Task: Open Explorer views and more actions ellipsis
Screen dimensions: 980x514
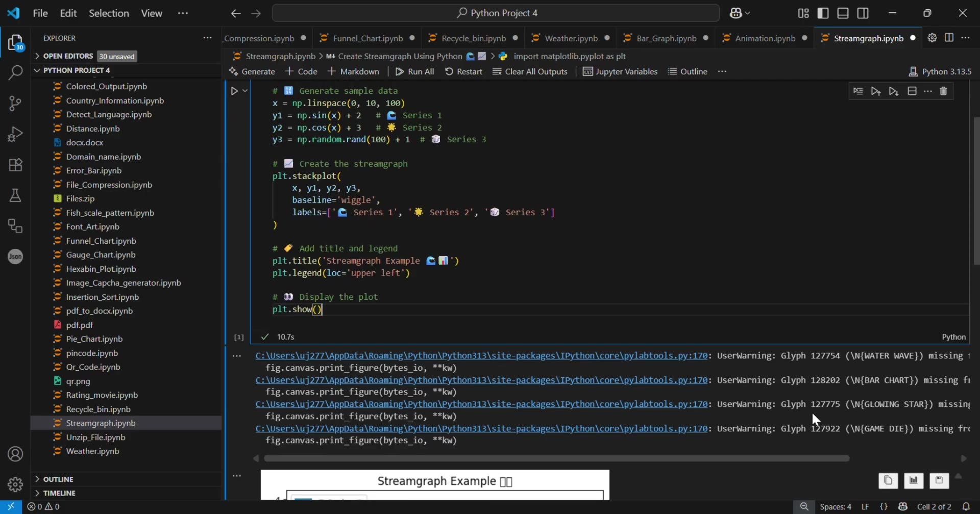Action: [x=207, y=38]
